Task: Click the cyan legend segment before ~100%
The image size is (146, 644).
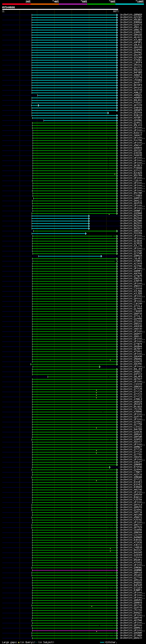Action: [130, 4]
